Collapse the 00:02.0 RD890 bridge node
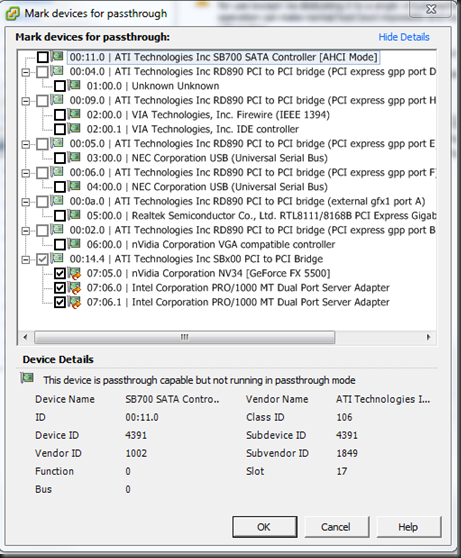This screenshot has width=461, height=558. pos(26,231)
